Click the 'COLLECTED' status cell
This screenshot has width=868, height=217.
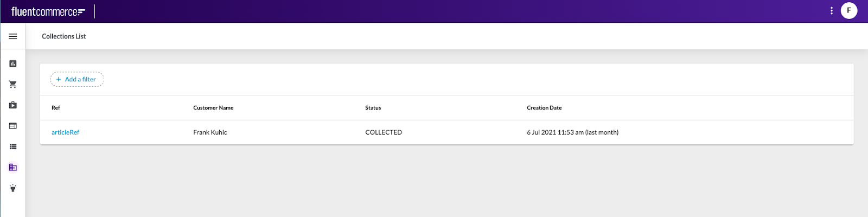tap(384, 132)
